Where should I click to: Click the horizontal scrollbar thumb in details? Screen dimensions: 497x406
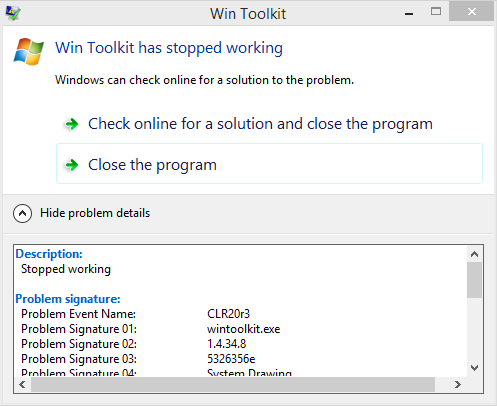[x=233, y=384]
